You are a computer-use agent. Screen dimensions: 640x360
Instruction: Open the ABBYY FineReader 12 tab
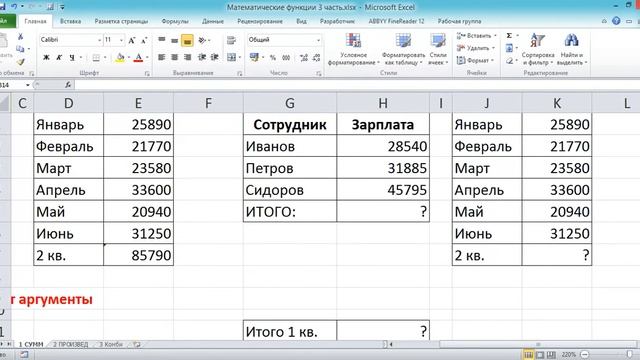tap(396, 21)
